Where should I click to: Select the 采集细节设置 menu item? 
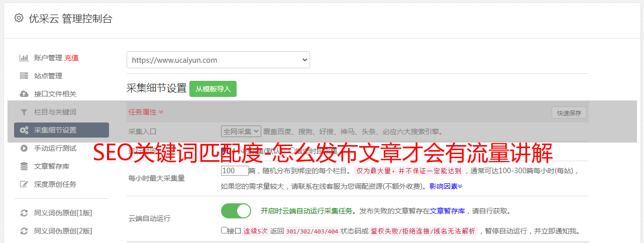(x=61, y=130)
